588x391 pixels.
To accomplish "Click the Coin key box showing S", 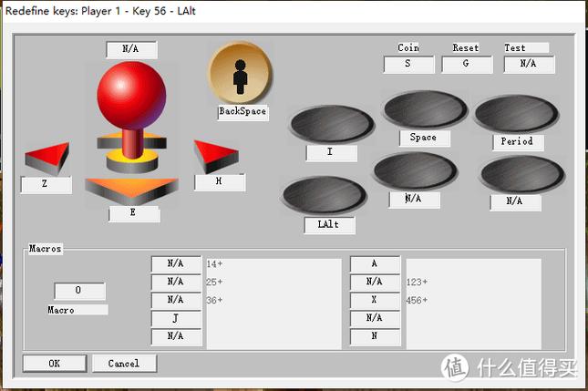I will click(x=408, y=64).
